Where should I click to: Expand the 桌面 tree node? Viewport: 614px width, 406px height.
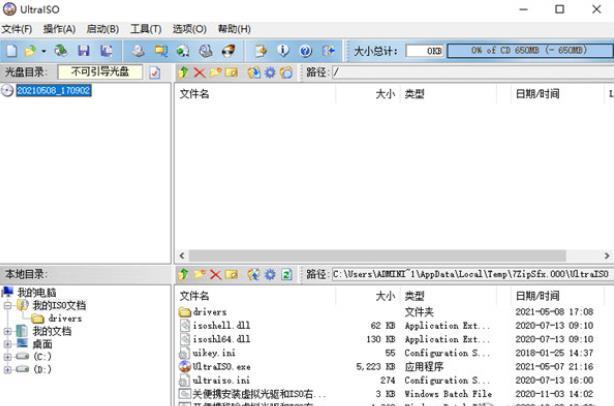point(7,345)
